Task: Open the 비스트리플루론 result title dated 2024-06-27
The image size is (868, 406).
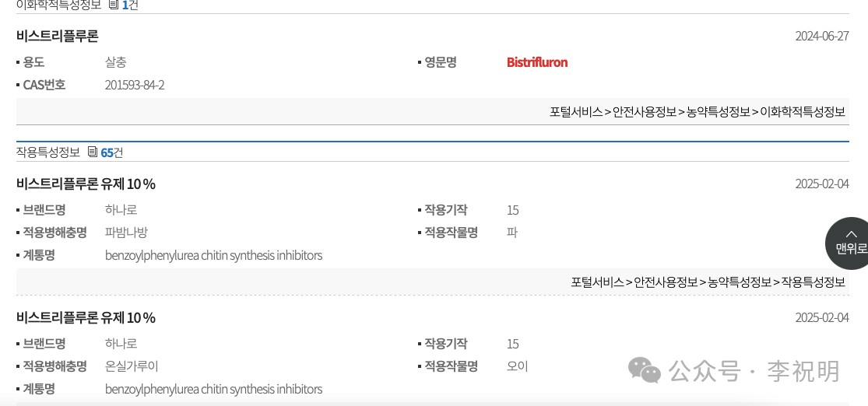Action: [x=58, y=37]
